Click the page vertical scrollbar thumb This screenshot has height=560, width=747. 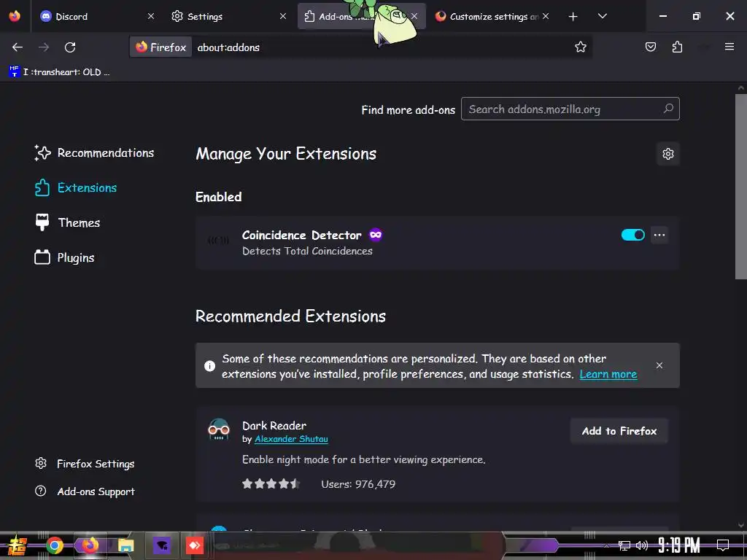(x=741, y=187)
